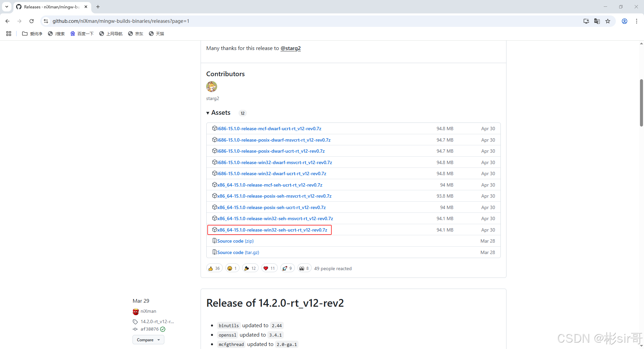Click the '49 people reacted' text
This screenshot has width=644, height=349.
[333, 268]
